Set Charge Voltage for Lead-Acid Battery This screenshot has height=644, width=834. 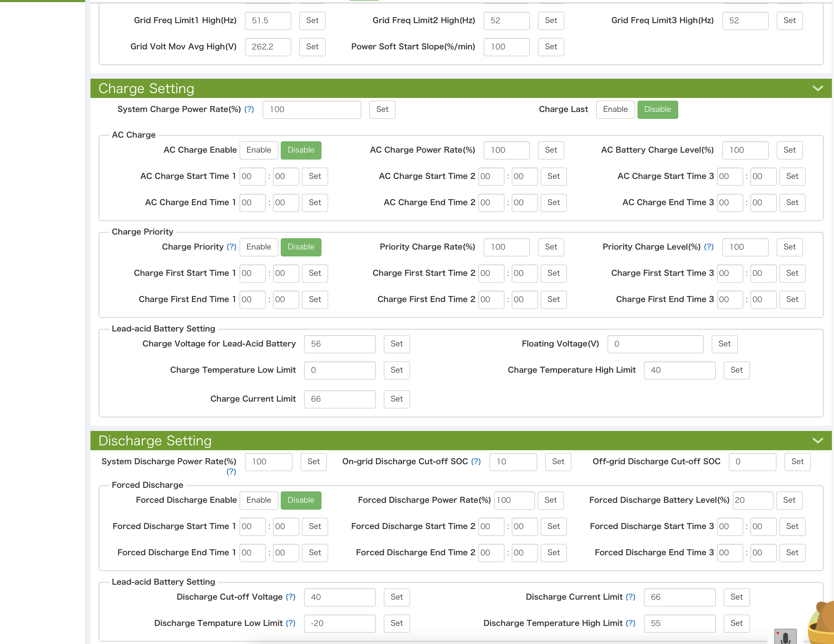click(x=397, y=344)
